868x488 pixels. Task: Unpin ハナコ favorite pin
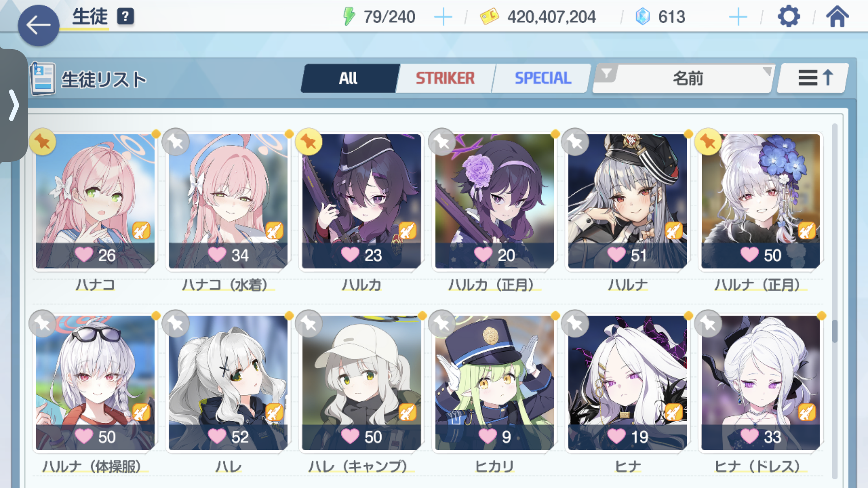[42, 142]
